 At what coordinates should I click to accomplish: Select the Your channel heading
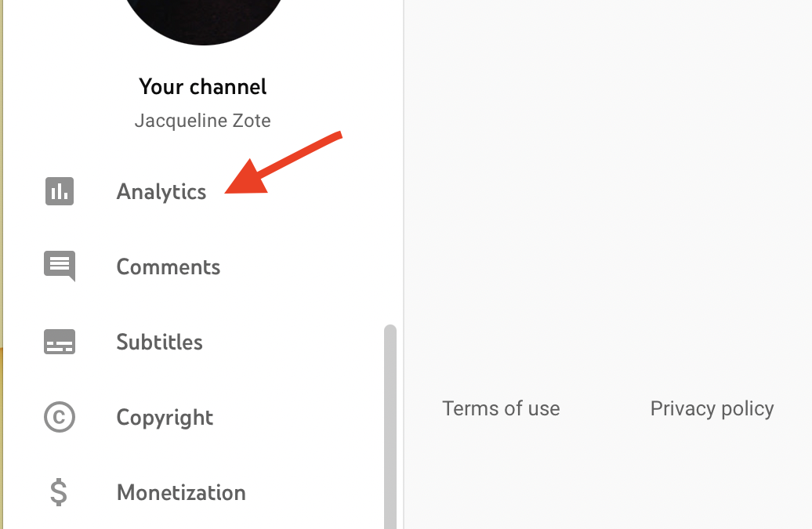coord(202,86)
